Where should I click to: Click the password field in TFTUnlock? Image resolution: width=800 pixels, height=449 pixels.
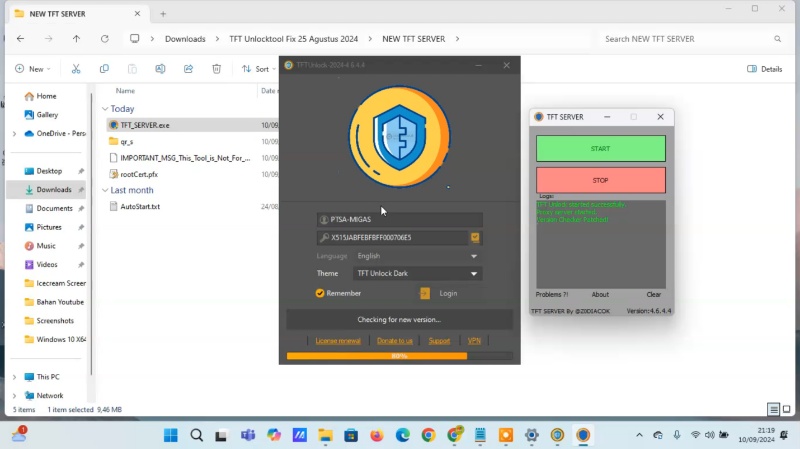point(392,237)
